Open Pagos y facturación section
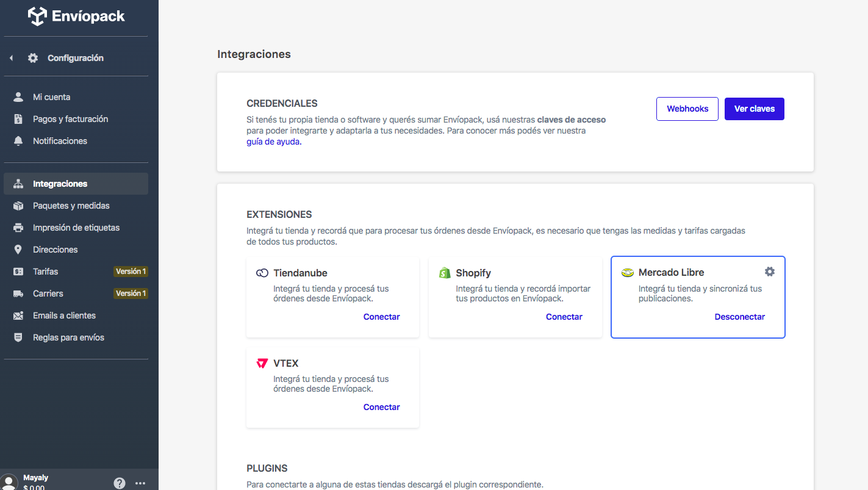The height and width of the screenshot is (490, 868). (x=76, y=119)
